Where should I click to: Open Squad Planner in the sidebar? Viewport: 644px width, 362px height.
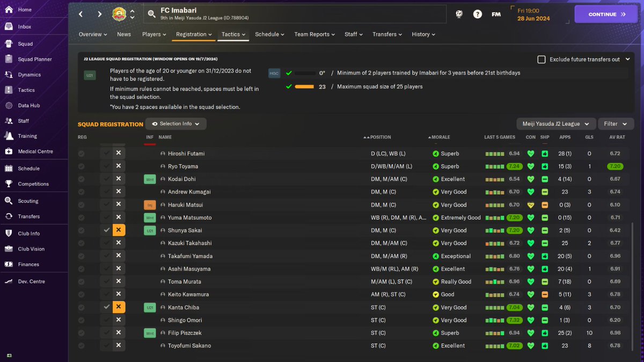pyautogui.click(x=35, y=60)
